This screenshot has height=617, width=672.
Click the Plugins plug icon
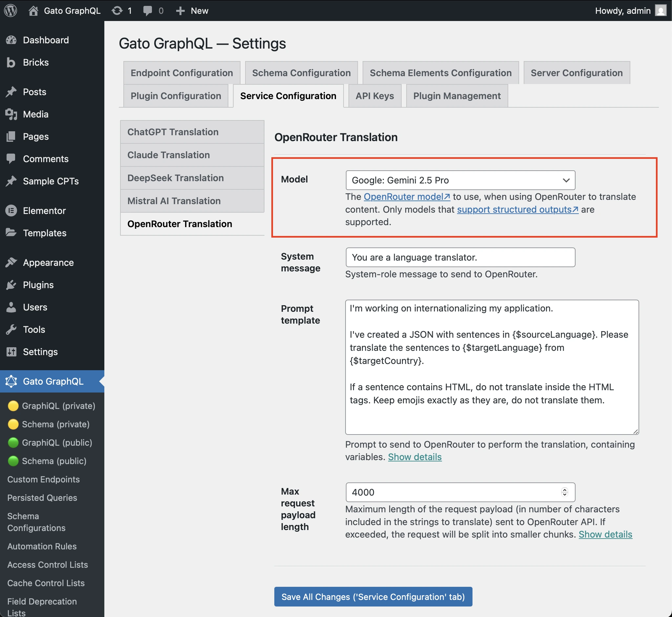click(x=11, y=285)
